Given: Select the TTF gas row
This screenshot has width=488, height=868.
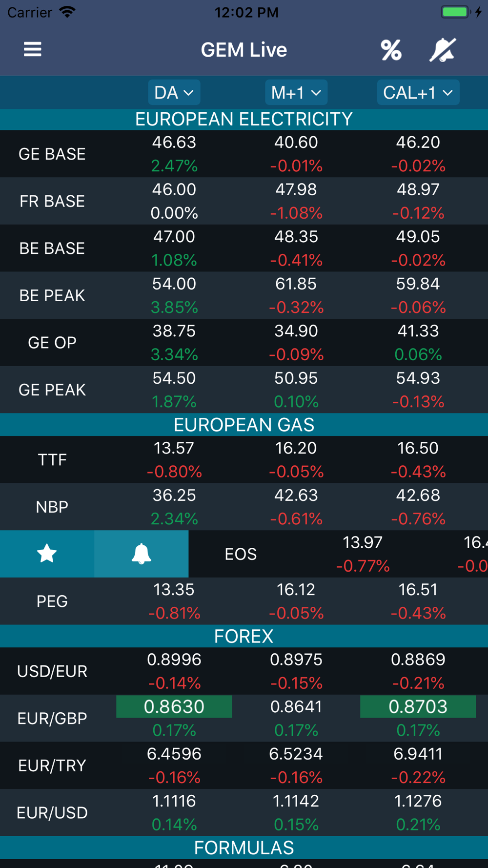Looking at the screenshot, I should click(x=244, y=459).
